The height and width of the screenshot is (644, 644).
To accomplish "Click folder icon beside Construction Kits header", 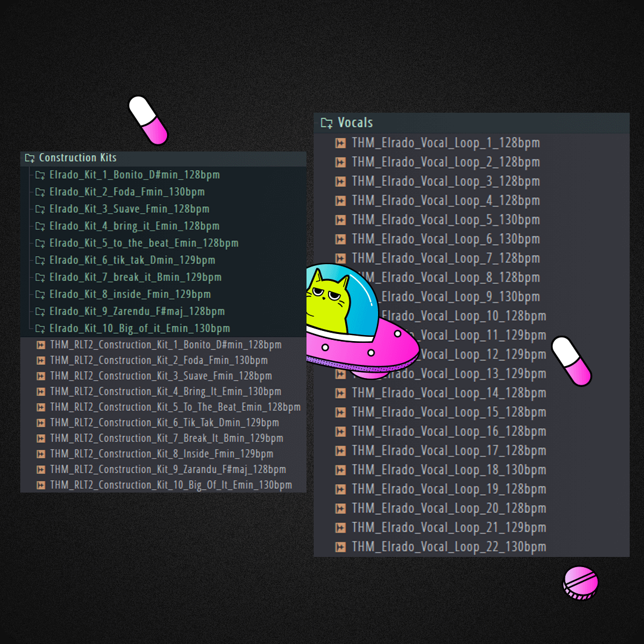I will coord(29,158).
